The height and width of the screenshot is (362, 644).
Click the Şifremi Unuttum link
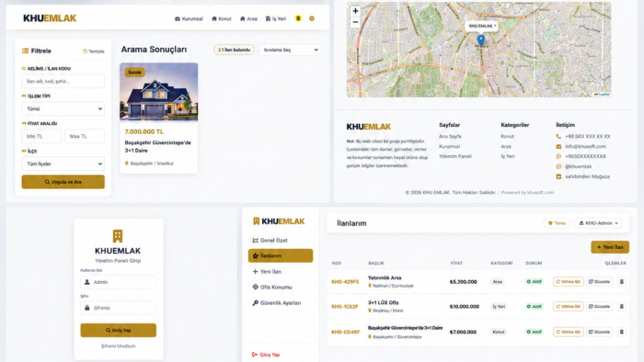tap(119, 346)
